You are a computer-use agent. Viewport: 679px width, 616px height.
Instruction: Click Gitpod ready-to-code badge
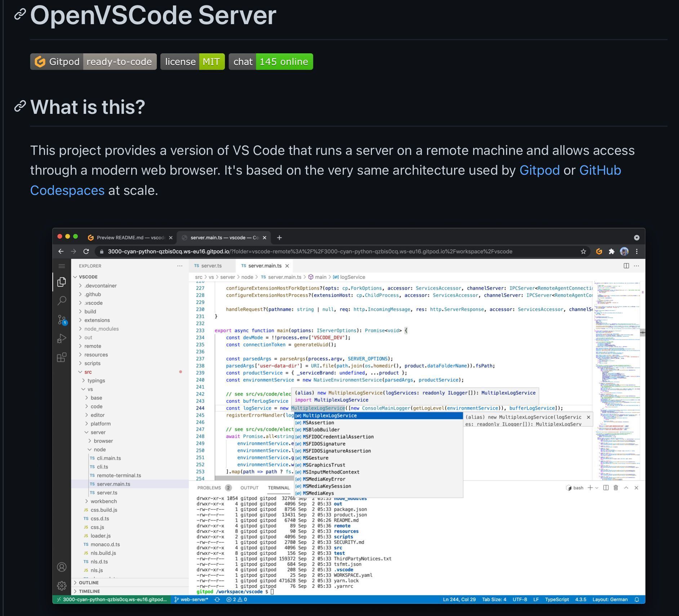[x=93, y=62]
